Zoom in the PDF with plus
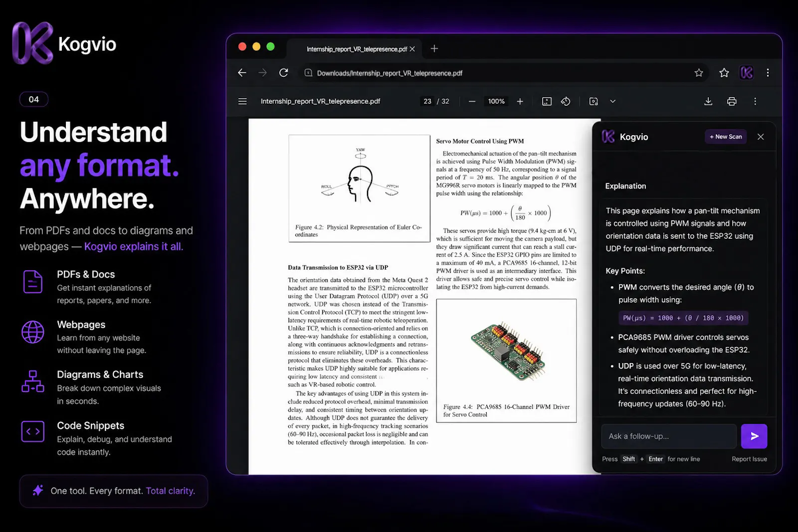 [x=520, y=101]
